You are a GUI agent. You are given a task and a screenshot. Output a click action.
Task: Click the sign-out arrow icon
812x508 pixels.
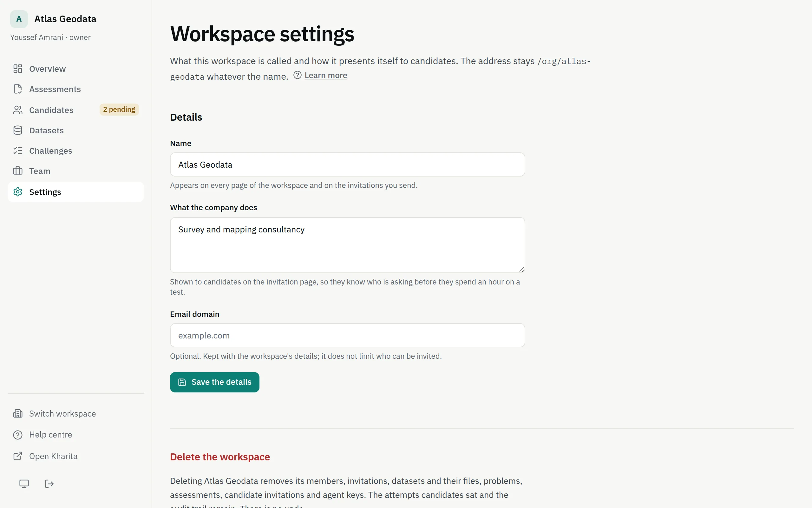point(49,484)
